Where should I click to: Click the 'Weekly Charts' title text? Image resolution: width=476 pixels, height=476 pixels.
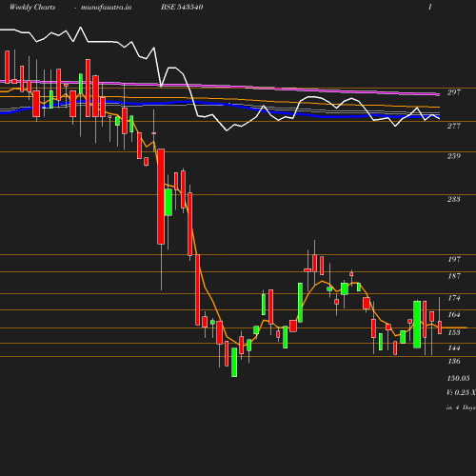[x=32, y=8]
